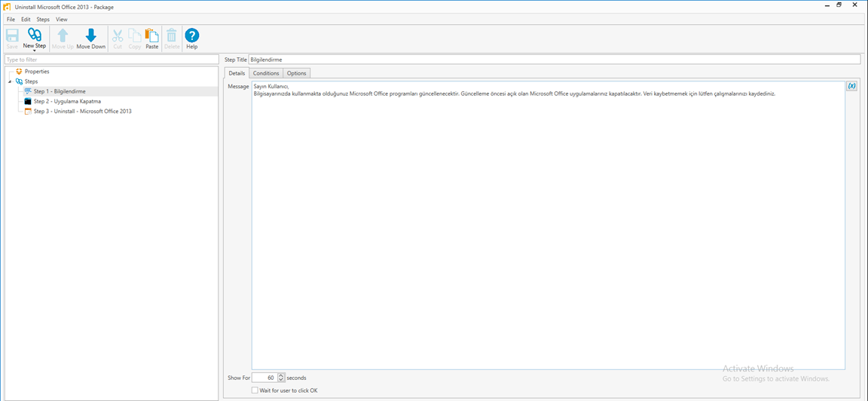Select Step 2 - Uygulama Kapatma
This screenshot has height=401, width=868.
[x=67, y=101]
